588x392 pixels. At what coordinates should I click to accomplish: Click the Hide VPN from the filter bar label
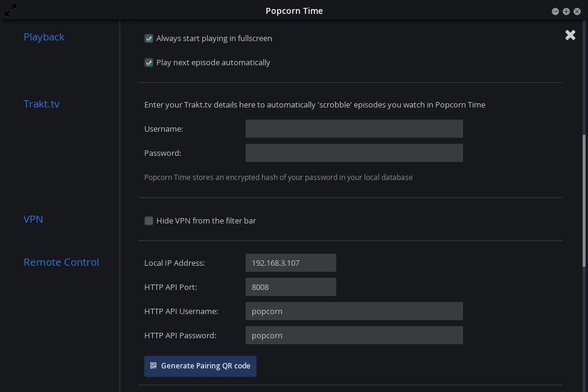tap(206, 220)
